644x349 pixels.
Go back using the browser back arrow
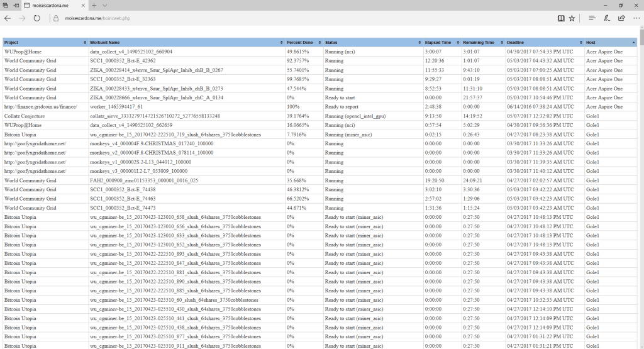[8, 18]
